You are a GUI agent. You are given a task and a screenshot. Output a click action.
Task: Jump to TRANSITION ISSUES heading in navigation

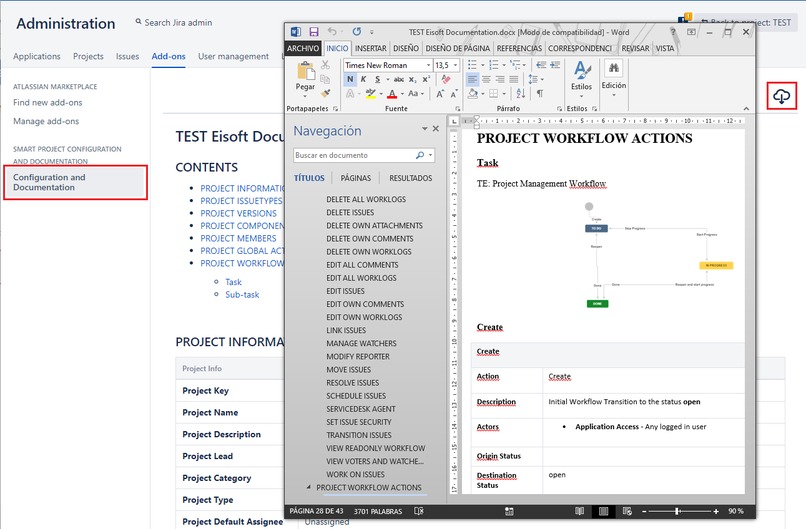click(x=359, y=435)
